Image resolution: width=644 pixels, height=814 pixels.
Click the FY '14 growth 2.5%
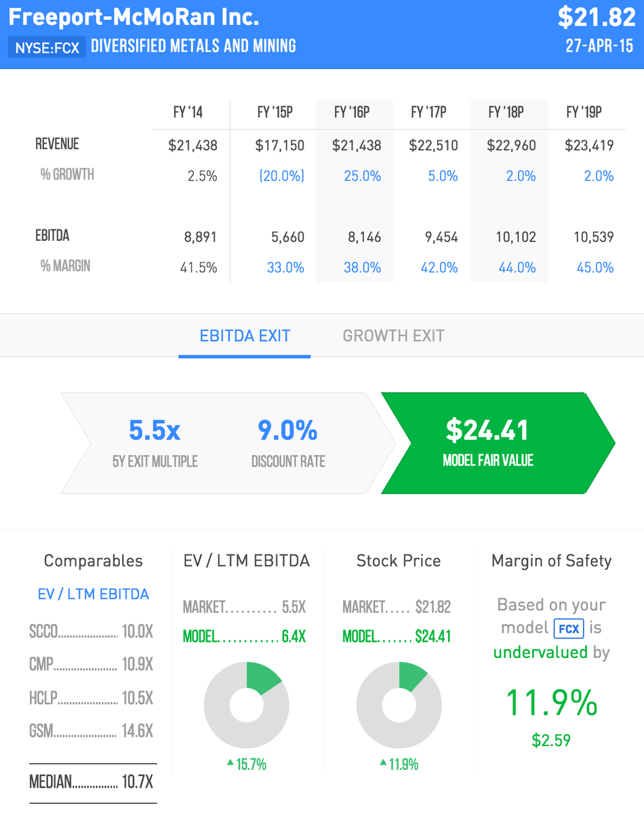pyautogui.click(x=203, y=176)
